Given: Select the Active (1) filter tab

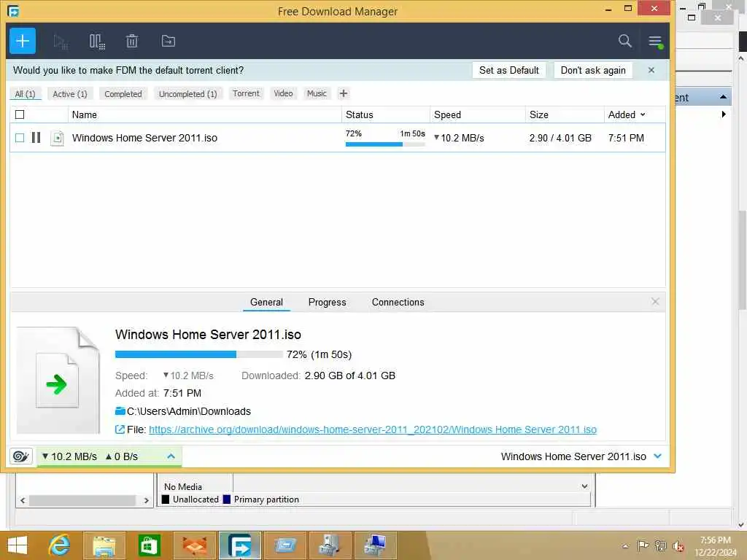Looking at the screenshot, I should pos(70,94).
